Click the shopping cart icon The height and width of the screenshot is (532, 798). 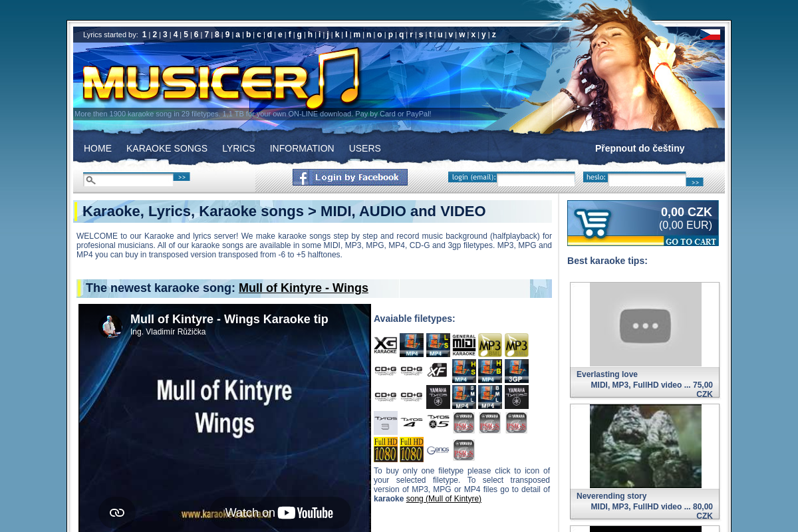coord(593,223)
